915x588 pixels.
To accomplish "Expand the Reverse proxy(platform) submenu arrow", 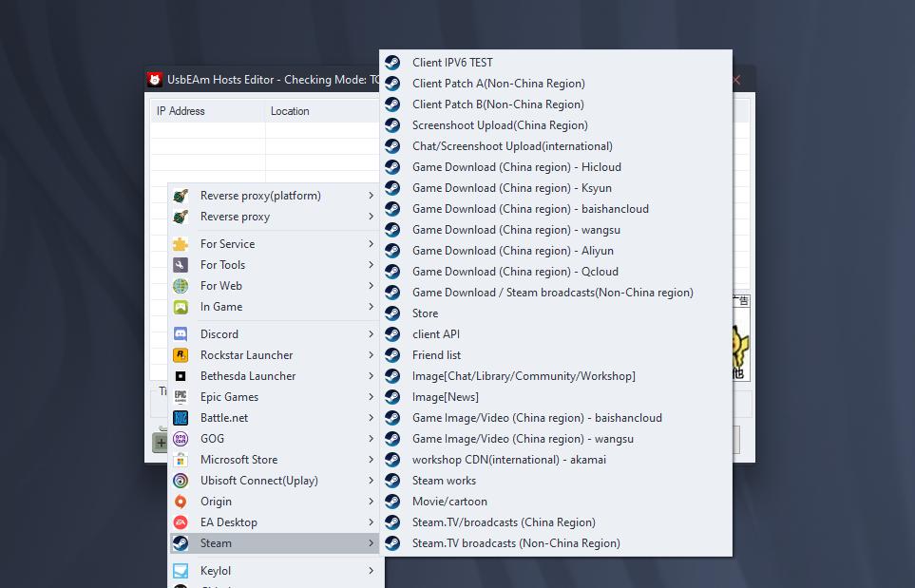I will click(x=371, y=196).
